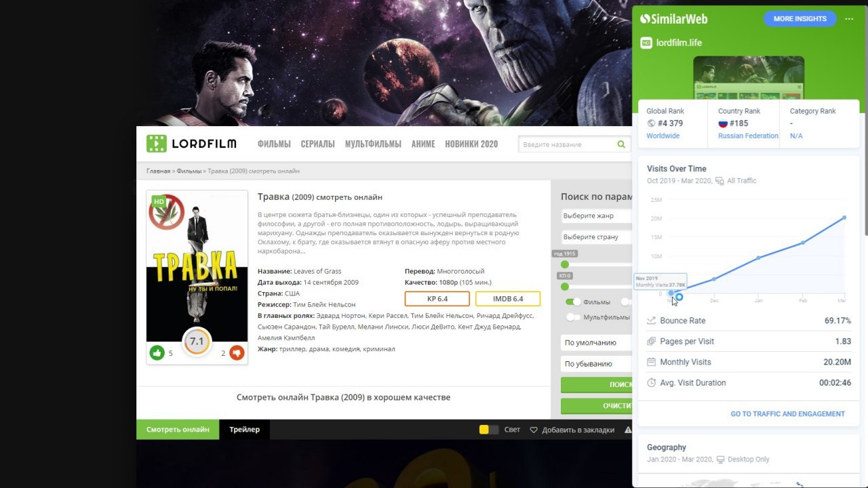Screen dimensions: 868x488
Task: Click the 20.20M monthly visits value
Action: (x=837, y=362)
